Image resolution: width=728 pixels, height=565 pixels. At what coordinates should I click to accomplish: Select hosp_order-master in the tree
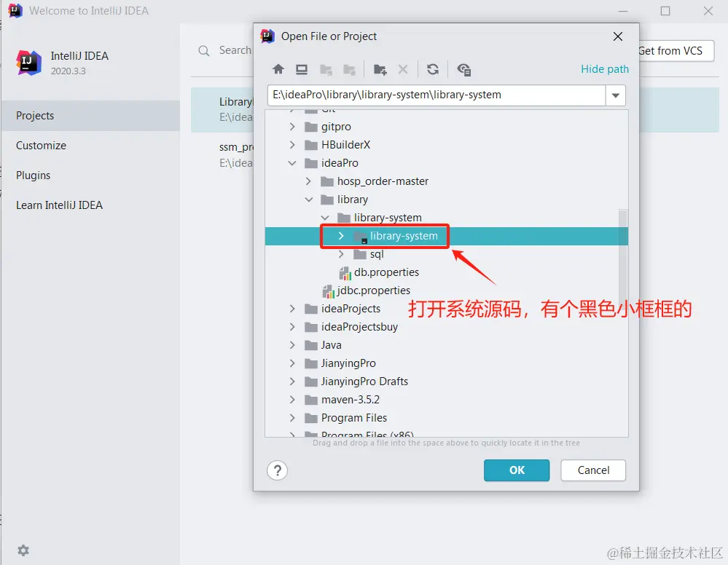click(x=383, y=181)
